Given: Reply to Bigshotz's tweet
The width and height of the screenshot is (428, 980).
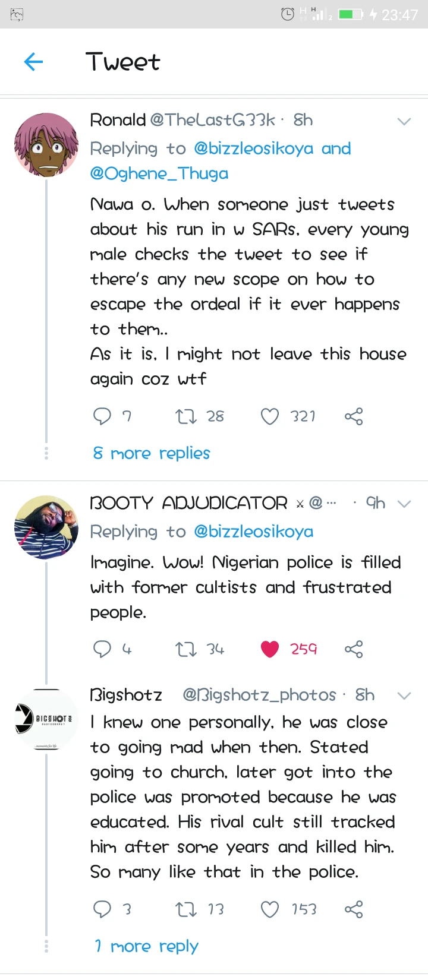Looking at the screenshot, I should coord(102,909).
